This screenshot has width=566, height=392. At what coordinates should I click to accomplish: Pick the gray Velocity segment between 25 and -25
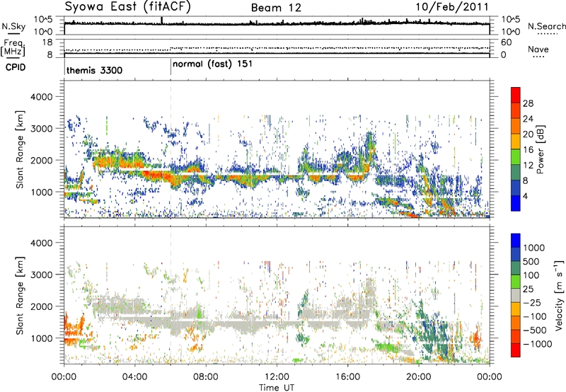coord(516,296)
